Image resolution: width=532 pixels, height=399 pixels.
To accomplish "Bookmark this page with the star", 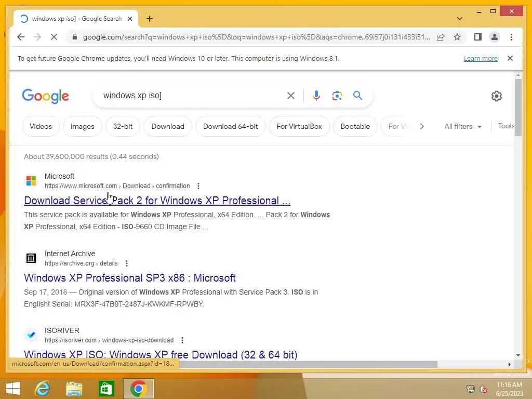I will (x=457, y=37).
